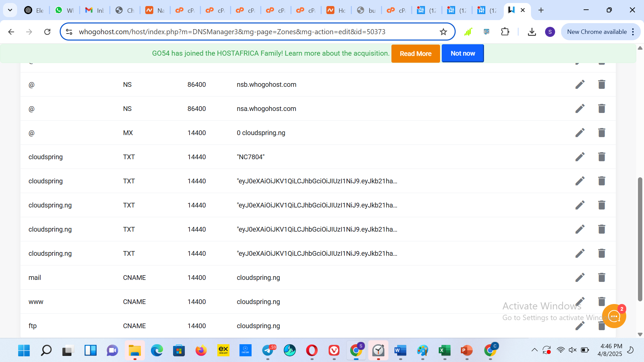
Task: Click the MX record type cell
Action: (x=128, y=133)
